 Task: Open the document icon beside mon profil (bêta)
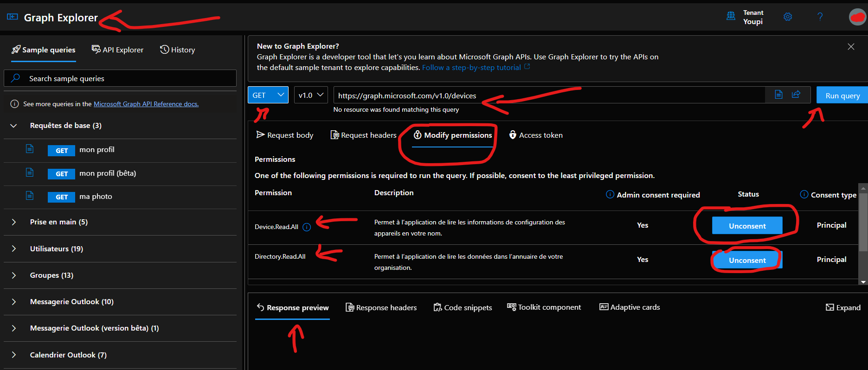30,172
